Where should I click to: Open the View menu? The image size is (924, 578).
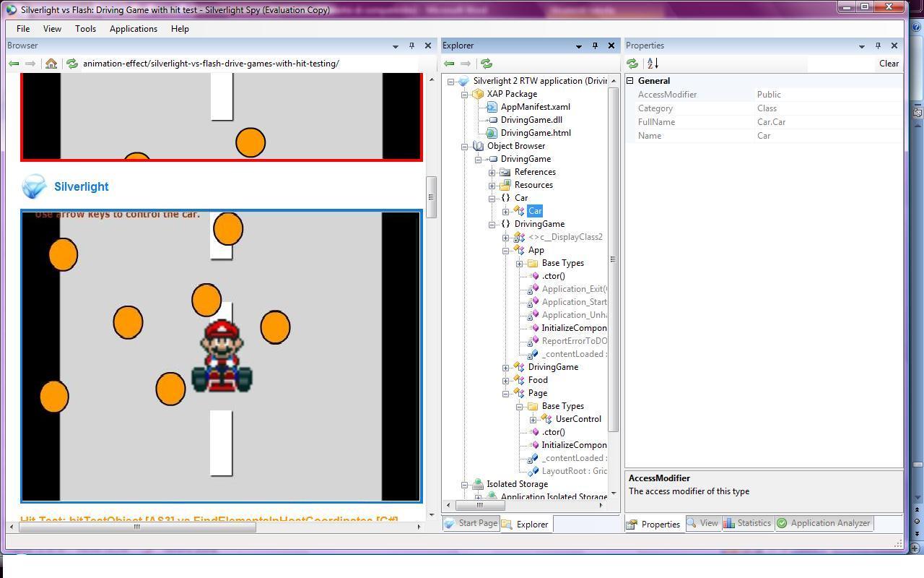pos(52,29)
